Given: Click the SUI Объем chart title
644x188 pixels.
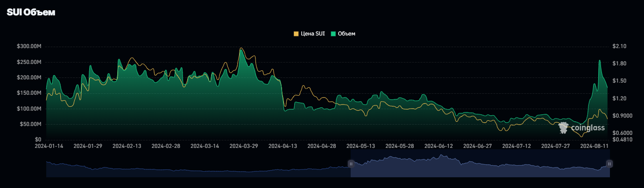Looking at the screenshot, I should tap(31, 13).
